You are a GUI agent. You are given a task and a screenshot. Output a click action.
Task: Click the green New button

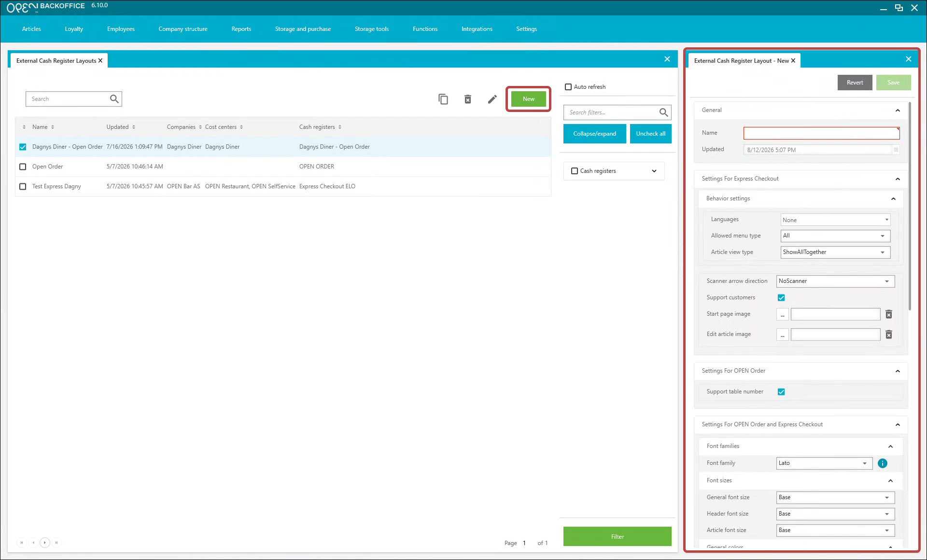click(x=529, y=99)
